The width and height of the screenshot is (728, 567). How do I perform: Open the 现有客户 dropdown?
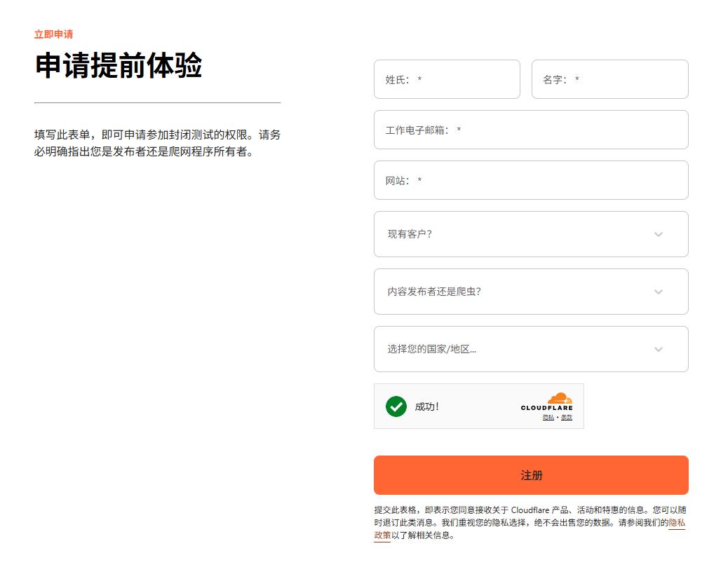531,234
